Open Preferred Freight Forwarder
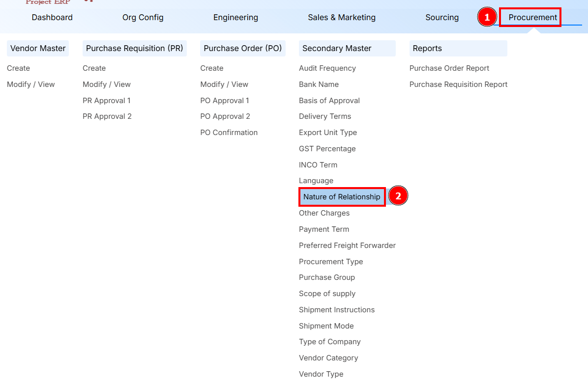The width and height of the screenshot is (588, 383). (x=347, y=246)
